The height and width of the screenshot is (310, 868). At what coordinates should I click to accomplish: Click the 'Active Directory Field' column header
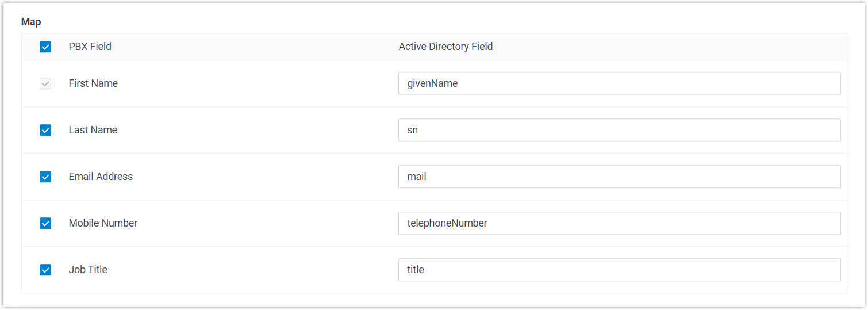point(445,47)
